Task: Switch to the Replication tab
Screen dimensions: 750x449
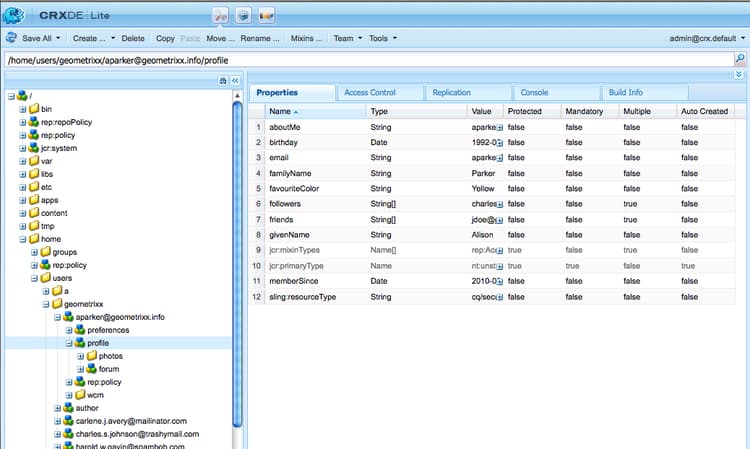Action: [x=451, y=92]
